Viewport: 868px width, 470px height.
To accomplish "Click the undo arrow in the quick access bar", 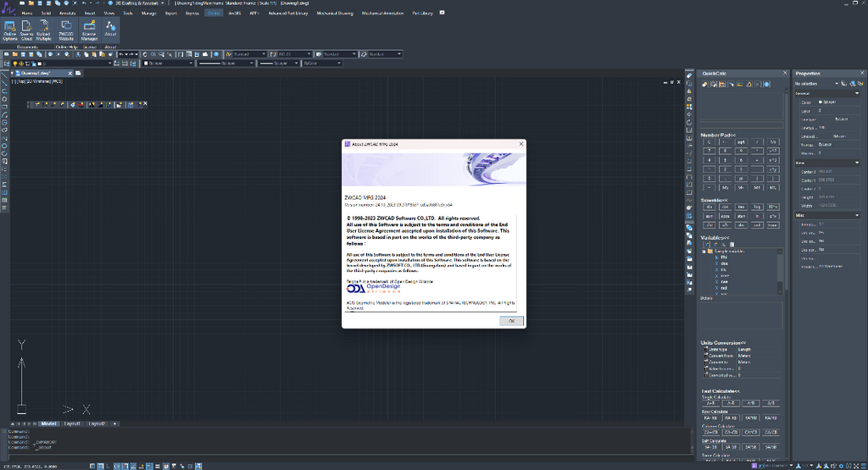I will [x=84, y=3].
